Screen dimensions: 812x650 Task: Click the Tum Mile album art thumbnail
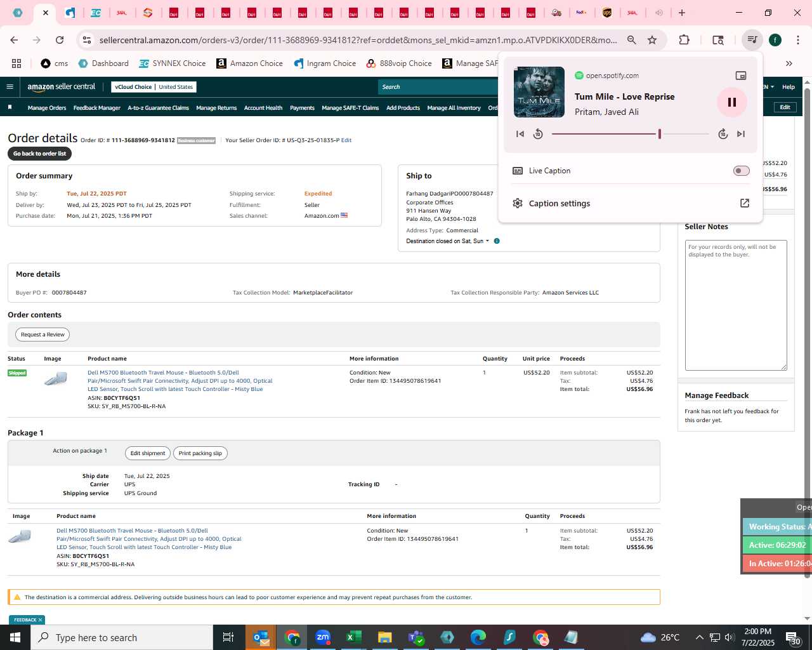coord(539,92)
